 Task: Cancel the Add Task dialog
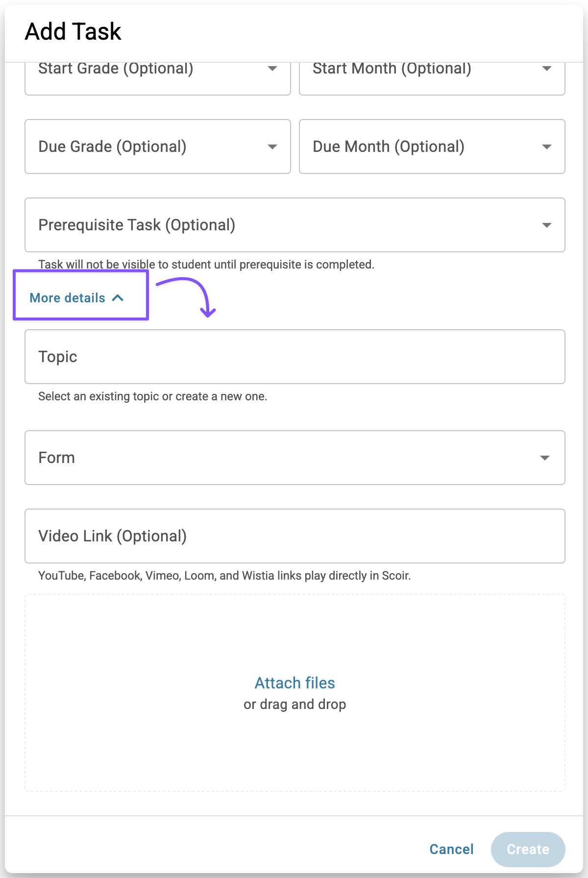451,849
